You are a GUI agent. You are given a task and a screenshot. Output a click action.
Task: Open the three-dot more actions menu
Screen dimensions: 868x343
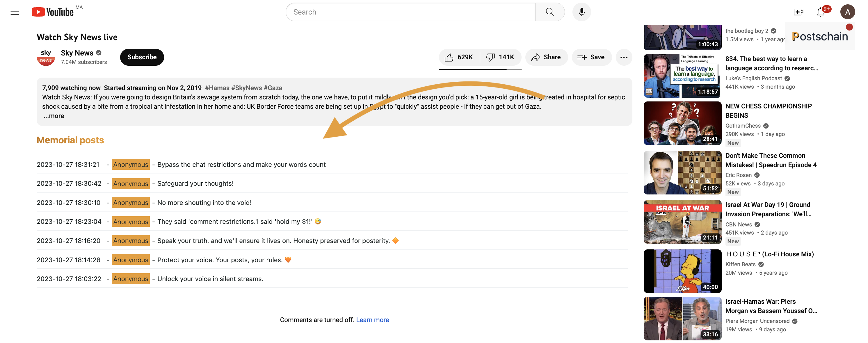click(624, 57)
